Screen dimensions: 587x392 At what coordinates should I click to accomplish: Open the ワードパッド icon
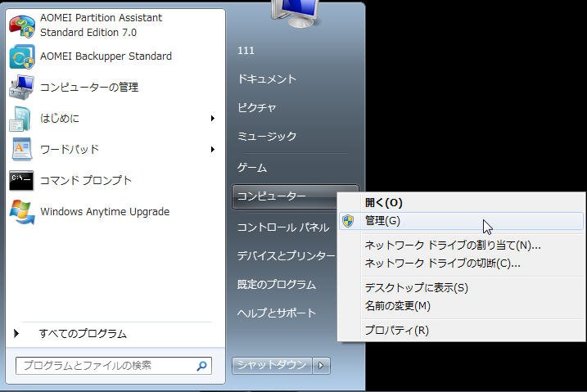(22, 149)
